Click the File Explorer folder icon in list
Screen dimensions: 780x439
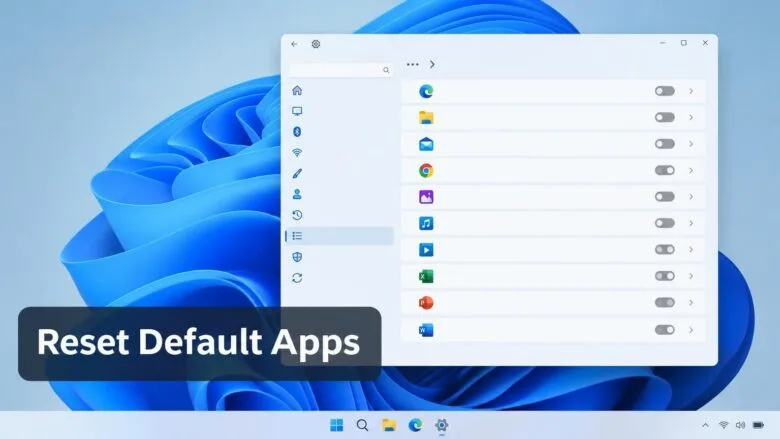pyautogui.click(x=426, y=118)
